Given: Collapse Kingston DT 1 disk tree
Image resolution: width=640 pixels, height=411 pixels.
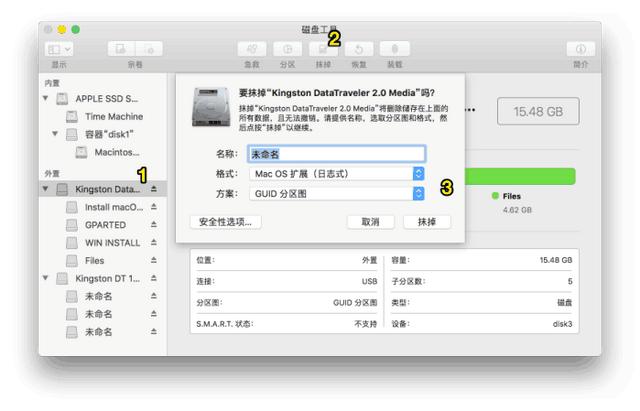Looking at the screenshot, I should pyautogui.click(x=46, y=278).
